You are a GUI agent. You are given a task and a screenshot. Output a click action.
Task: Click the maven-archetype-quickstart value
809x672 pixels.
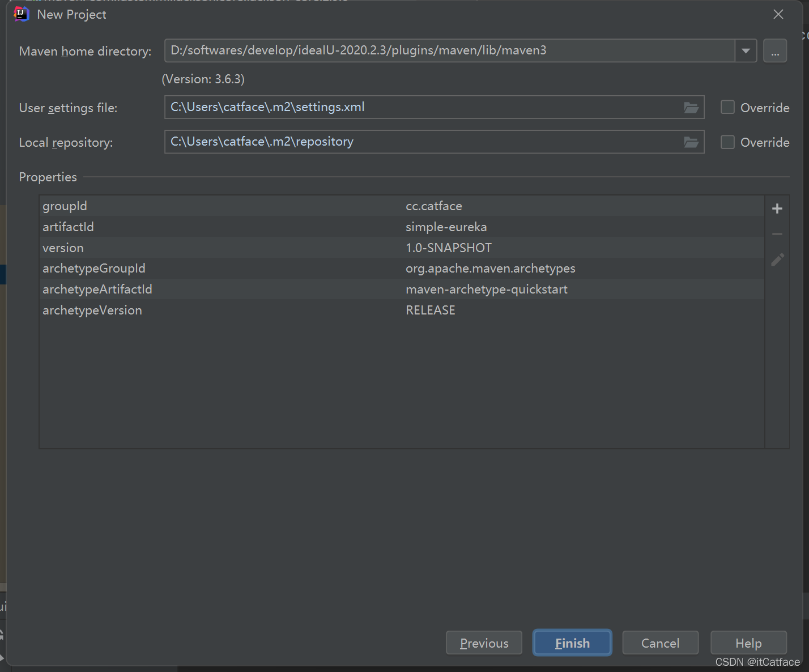point(487,290)
